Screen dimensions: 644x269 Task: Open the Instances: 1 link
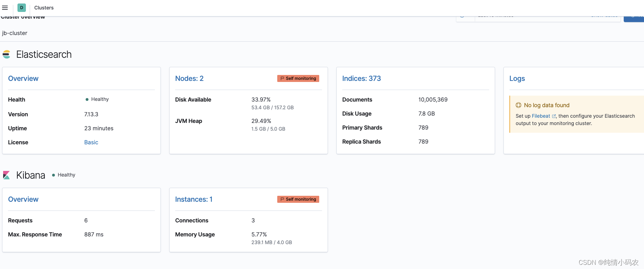(194, 199)
